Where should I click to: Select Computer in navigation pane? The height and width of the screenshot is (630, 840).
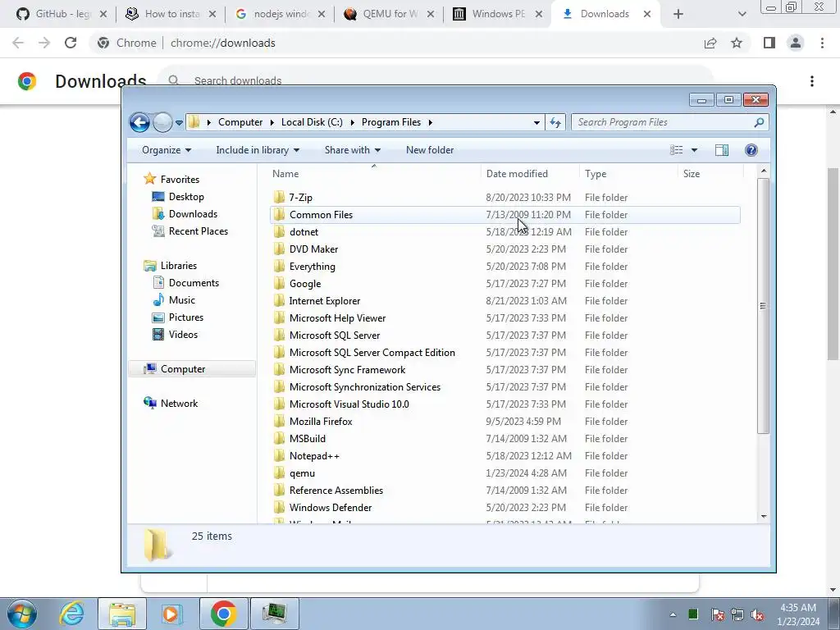[x=191, y=368]
